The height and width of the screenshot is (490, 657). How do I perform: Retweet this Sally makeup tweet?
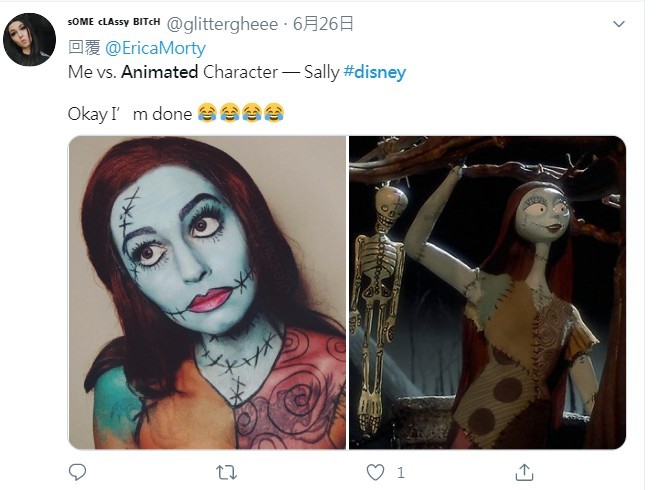point(227,471)
